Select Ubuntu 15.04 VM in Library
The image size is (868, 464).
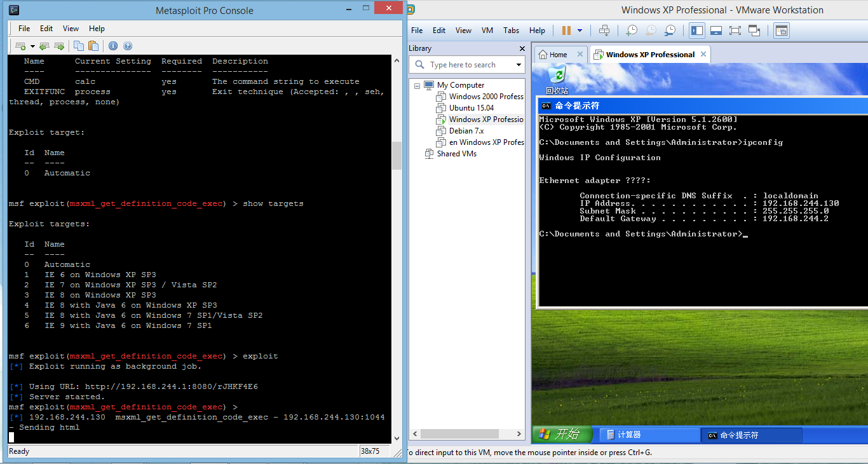471,108
